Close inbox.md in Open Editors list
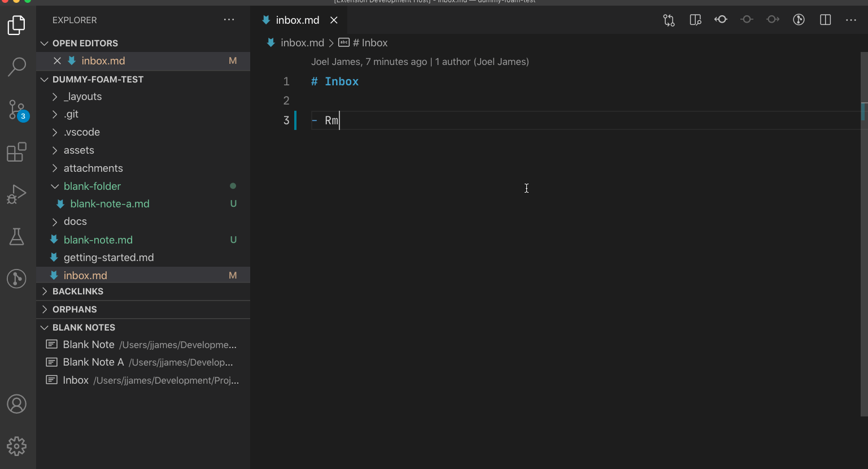Image resolution: width=868 pixels, height=469 pixels. 57,60
